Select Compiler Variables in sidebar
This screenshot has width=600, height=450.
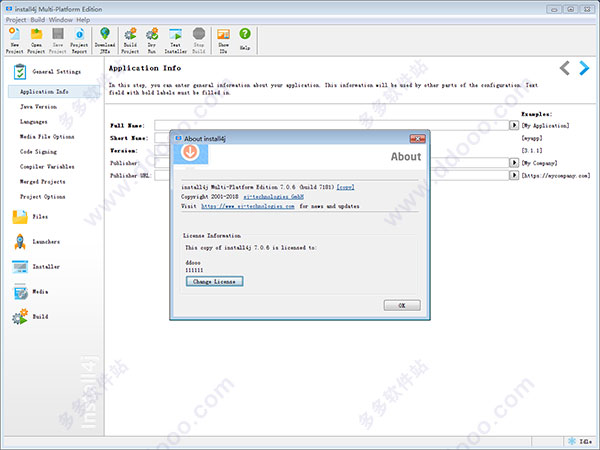point(47,166)
